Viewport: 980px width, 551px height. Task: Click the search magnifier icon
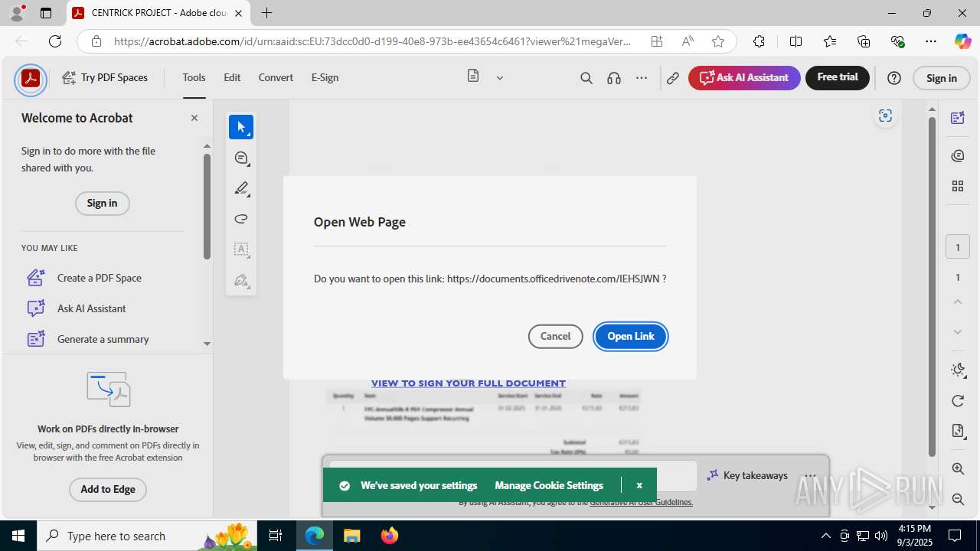point(586,78)
